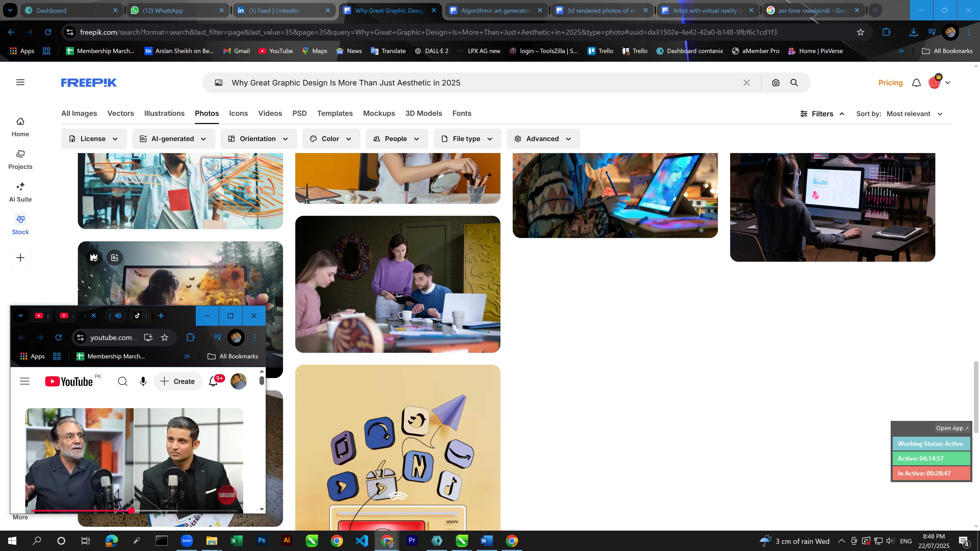
Task: Switch to All Images tab
Action: tap(79, 113)
